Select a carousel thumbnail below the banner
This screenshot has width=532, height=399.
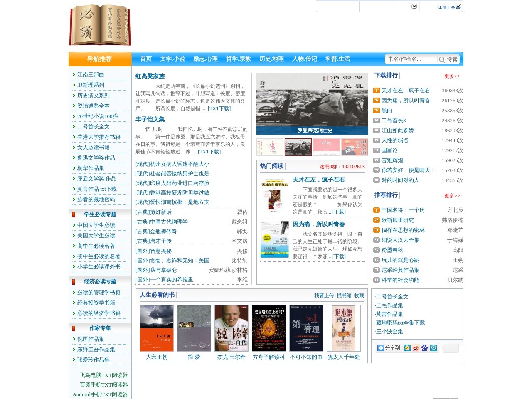(x=298, y=147)
